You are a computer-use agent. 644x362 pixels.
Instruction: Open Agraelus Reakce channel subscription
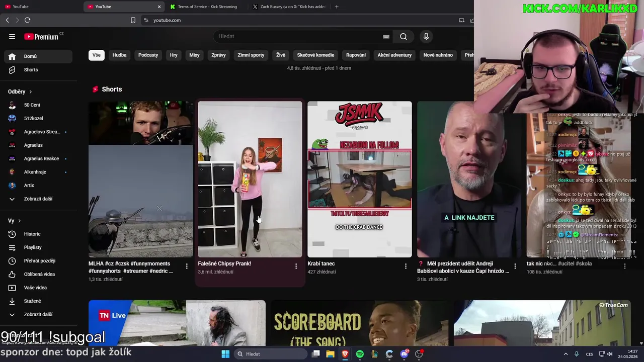click(38, 158)
